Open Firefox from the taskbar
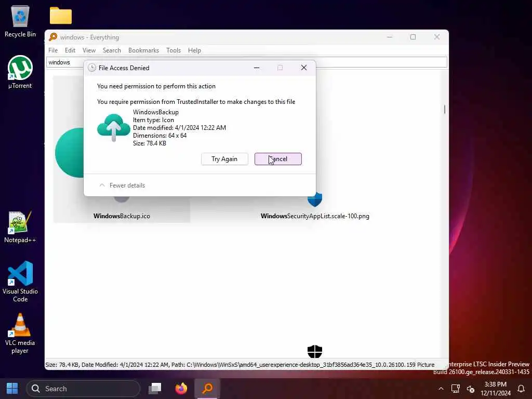 181,389
